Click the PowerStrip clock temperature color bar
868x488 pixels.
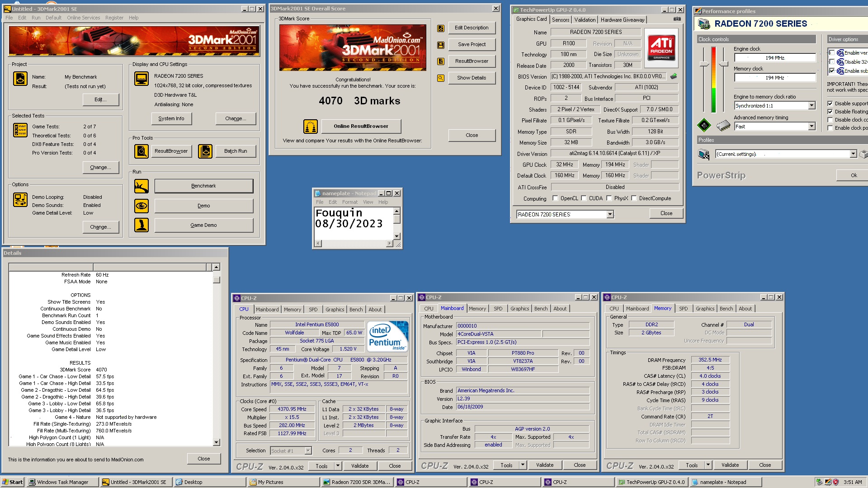(x=713, y=80)
